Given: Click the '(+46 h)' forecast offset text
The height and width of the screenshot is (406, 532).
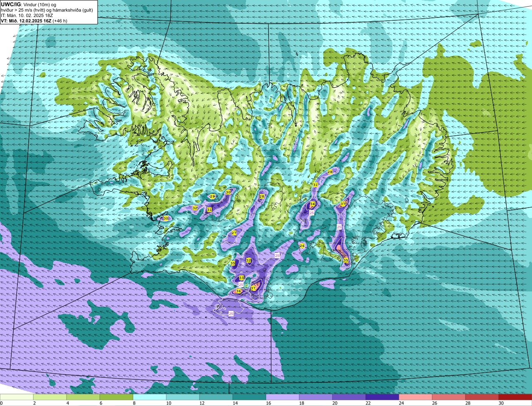Looking at the screenshot, I should coord(60,20).
